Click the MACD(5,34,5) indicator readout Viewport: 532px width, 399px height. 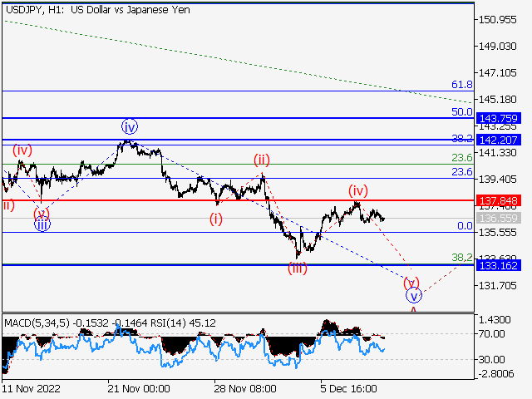[x=76, y=323]
